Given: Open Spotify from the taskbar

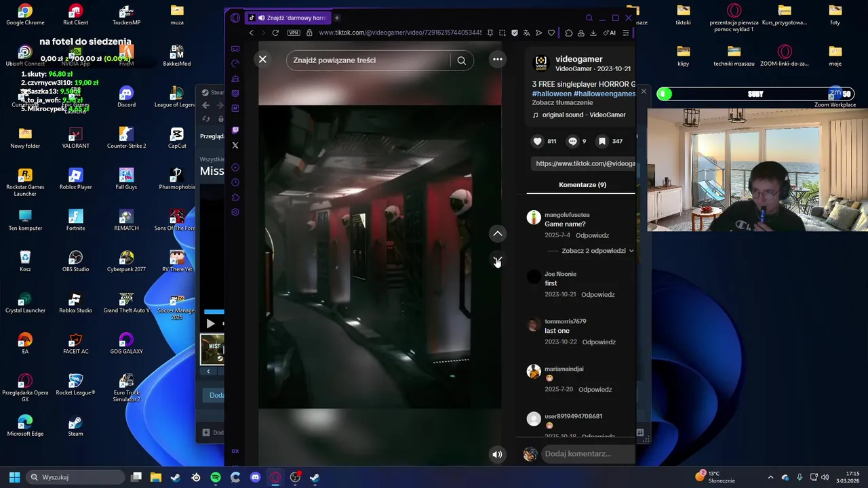Looking at the screenshot, I should pyautogui.click(x=216, y=477).
